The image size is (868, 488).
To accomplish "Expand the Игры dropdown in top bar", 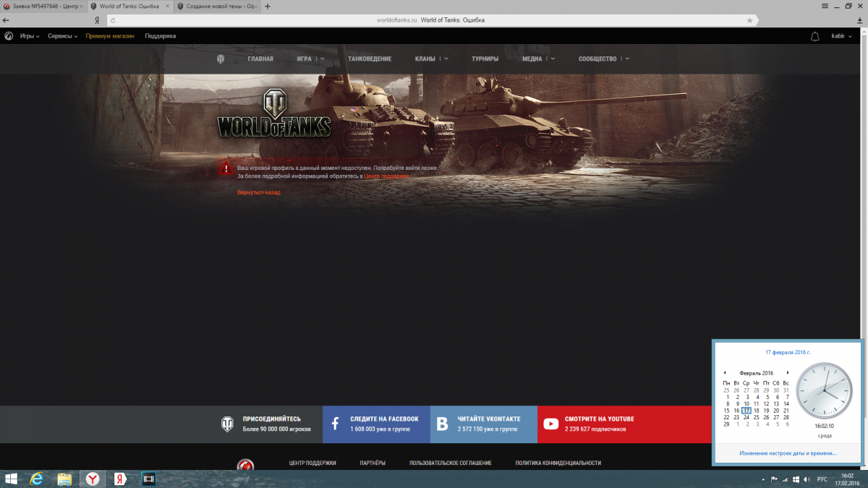I will pyautogui.click(x=30, y=36).
